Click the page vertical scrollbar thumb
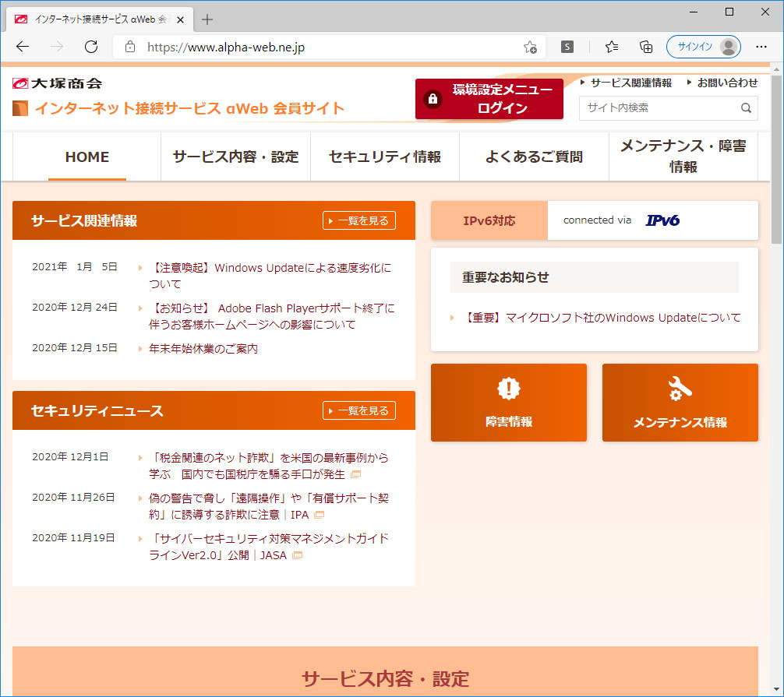The image size is (784, 697). (x=776, y=160)
